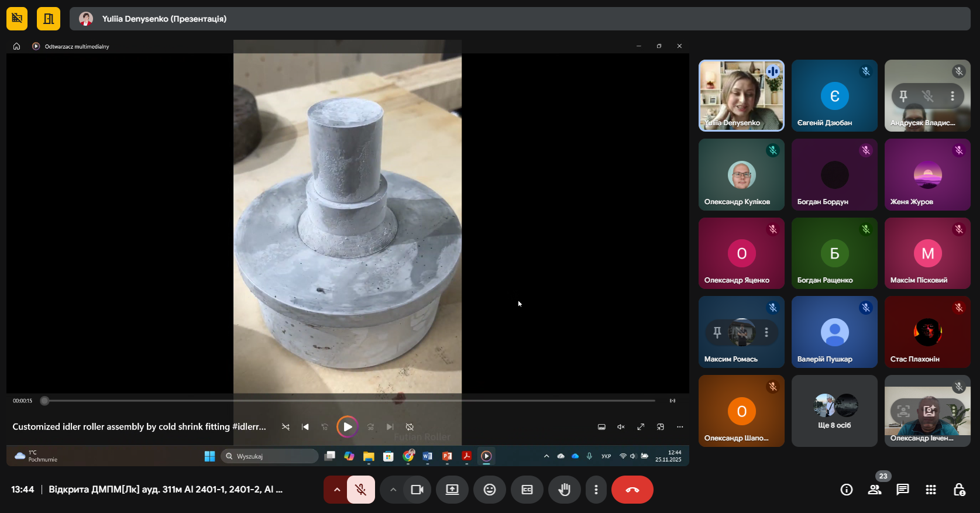Pin the Максим Ромась tile
980x513 pixels.
point(717,332)
